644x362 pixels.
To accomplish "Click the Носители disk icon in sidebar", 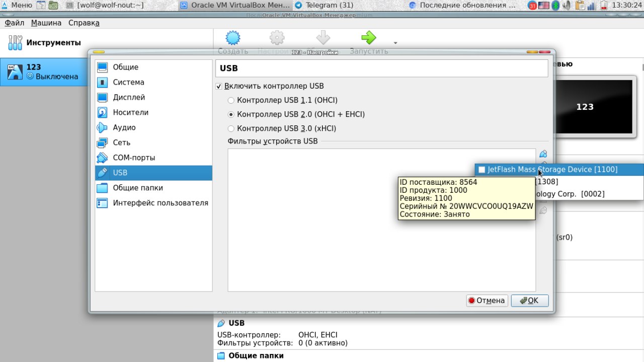I will click(102, 112).
